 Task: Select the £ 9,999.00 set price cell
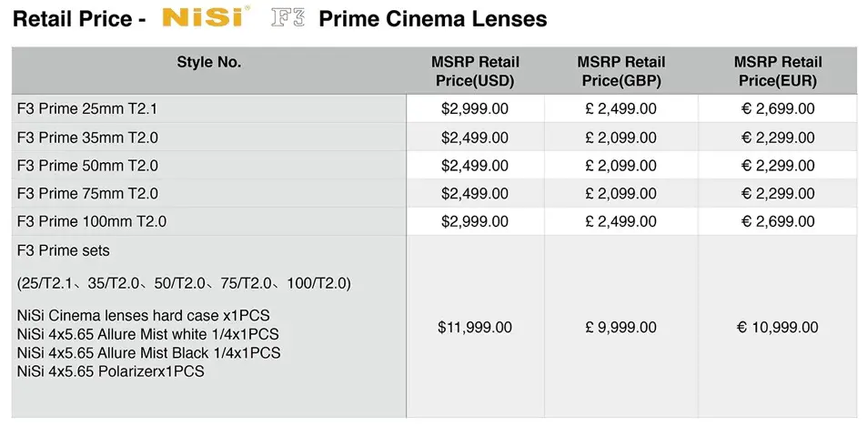click(x=621, y=328)
